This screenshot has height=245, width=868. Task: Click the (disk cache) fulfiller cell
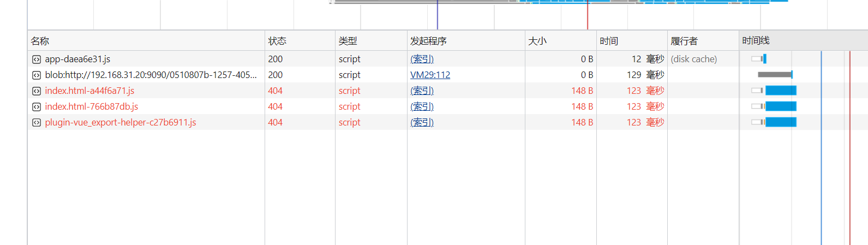pos(693,59)
